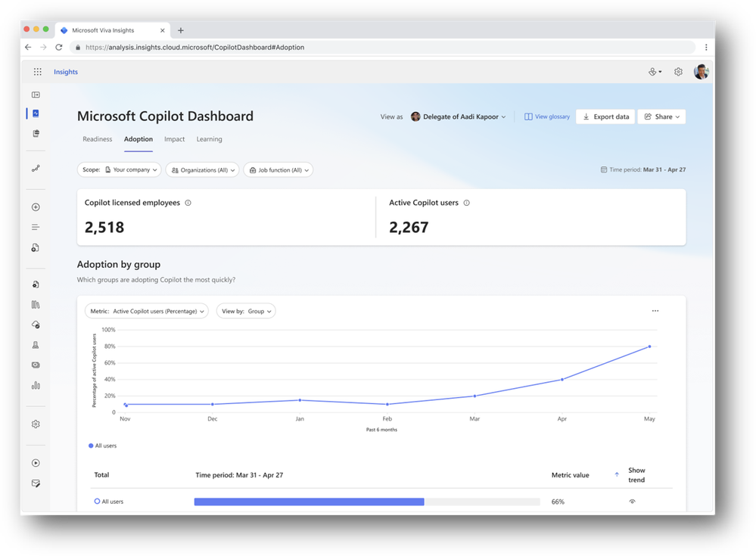Open the Organizations (All) filter
Screen dimensions: 756x556
pos(203,169)
